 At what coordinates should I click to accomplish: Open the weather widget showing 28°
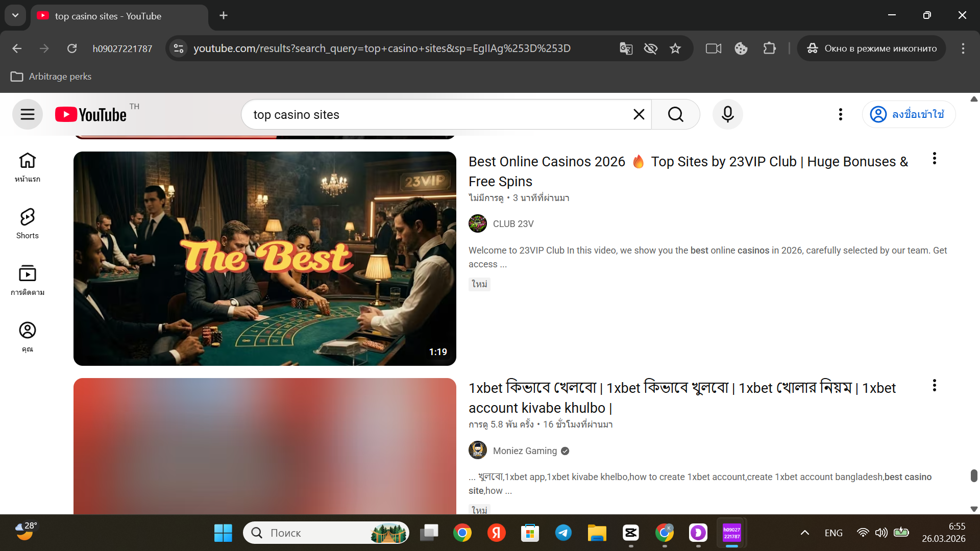click(x=26, y=531)
